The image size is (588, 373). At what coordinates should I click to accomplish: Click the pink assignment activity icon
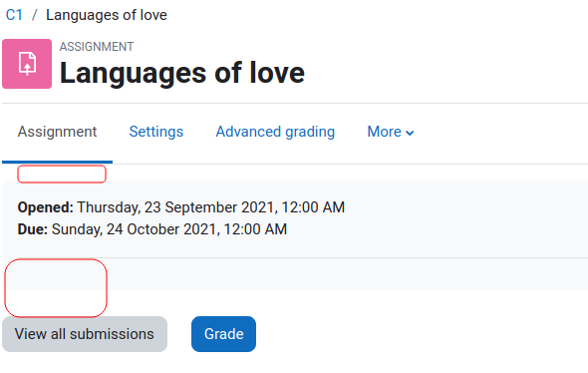[x=27, y=64]
